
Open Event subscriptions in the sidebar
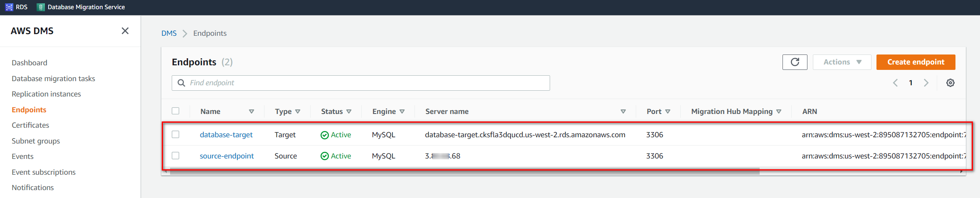click(44, 172)
